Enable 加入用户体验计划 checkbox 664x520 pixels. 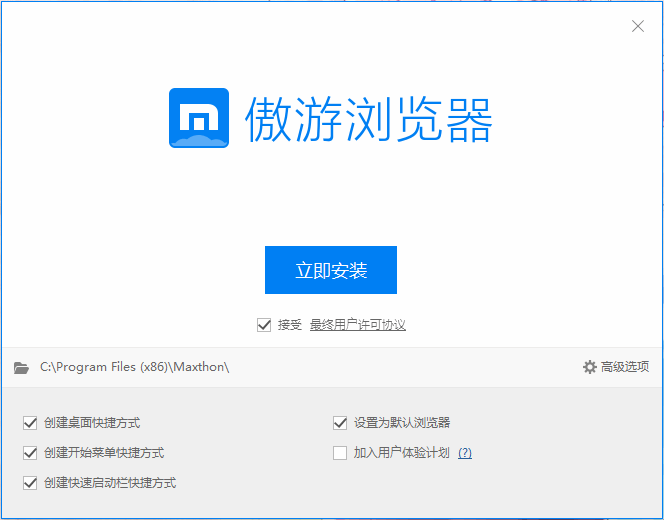[340, 453]
